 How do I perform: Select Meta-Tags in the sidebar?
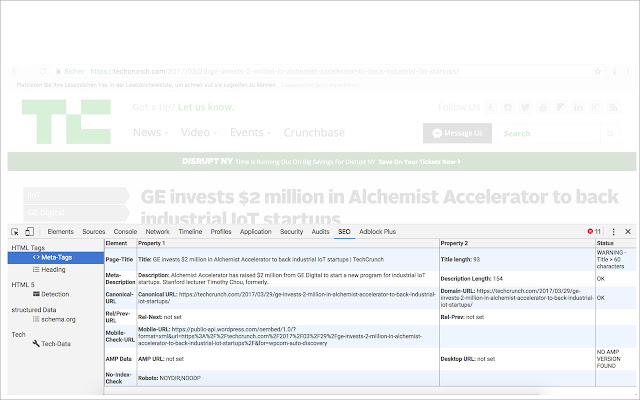coord(56,258)
